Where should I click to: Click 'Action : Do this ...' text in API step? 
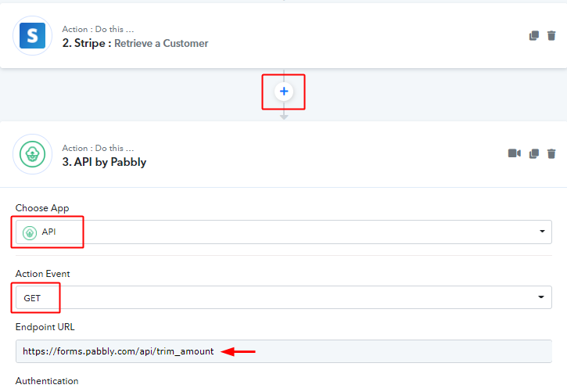98,148
